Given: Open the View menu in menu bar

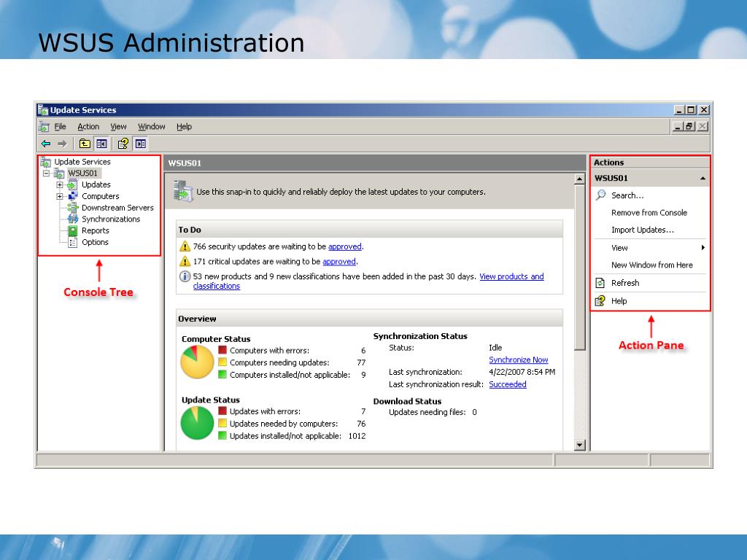Looking at the screenshot, I should [x=118, y=127].
